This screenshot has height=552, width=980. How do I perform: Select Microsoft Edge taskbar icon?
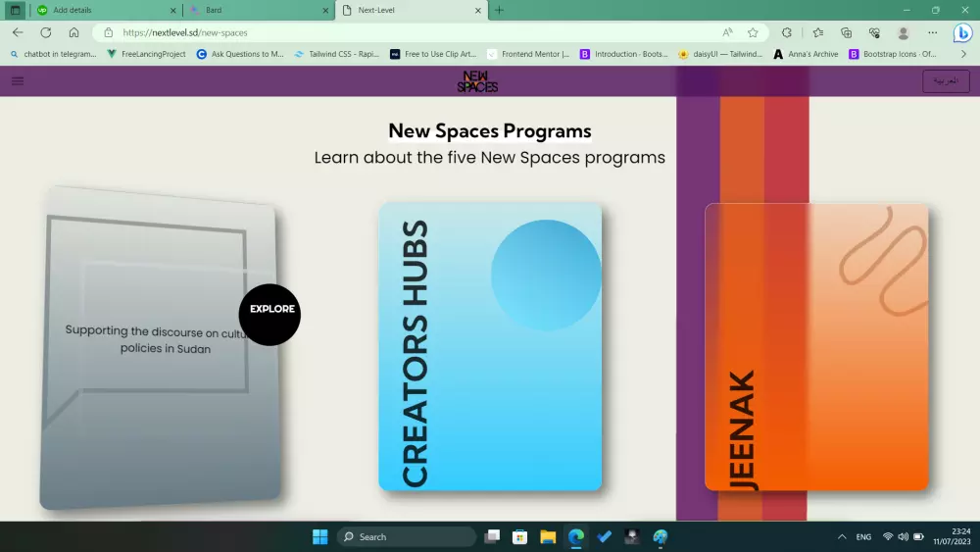pos(576,536)
